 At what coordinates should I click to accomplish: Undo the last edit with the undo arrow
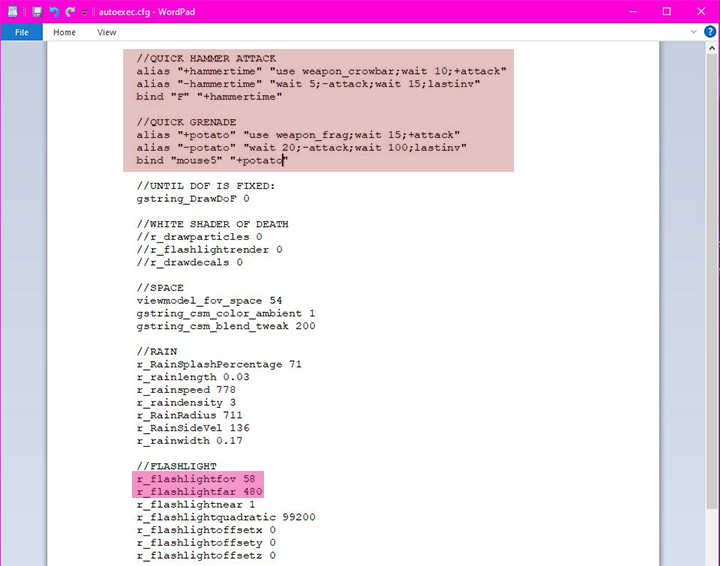(54, 12)
